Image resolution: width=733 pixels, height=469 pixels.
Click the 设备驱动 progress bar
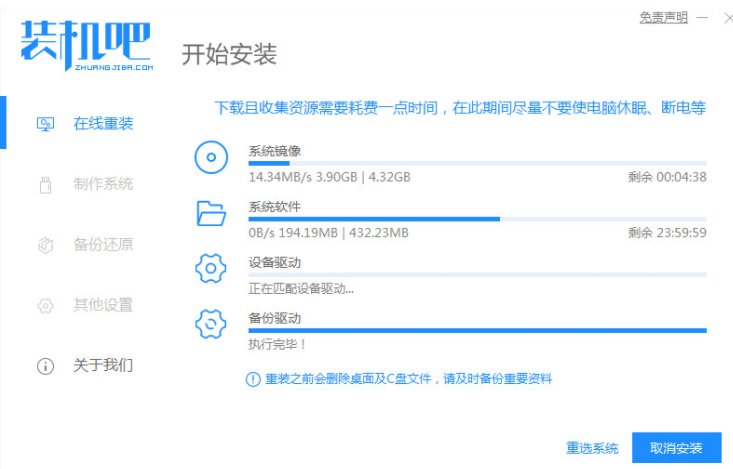coord(477,274)
